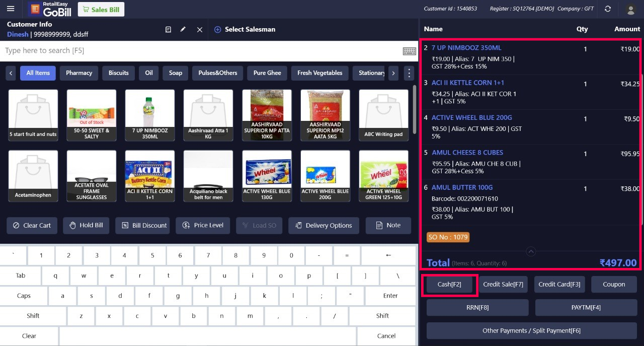Screen dimensions: 644x346
Task: Open AMUL CHEESE 8 CUBES cart line
Action: point(531,162)
